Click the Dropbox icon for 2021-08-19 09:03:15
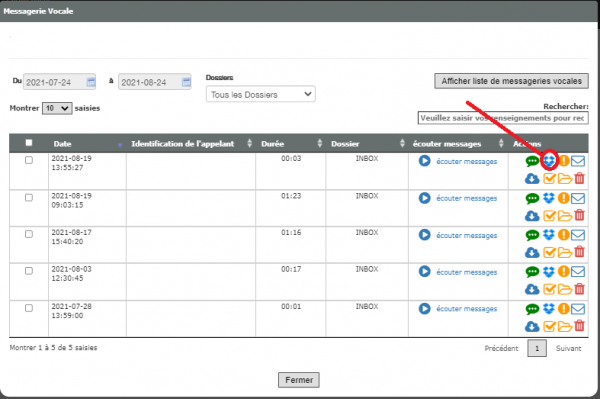This screenshot has width=600, height=399. pyautogui.click(x=549, y=198)
